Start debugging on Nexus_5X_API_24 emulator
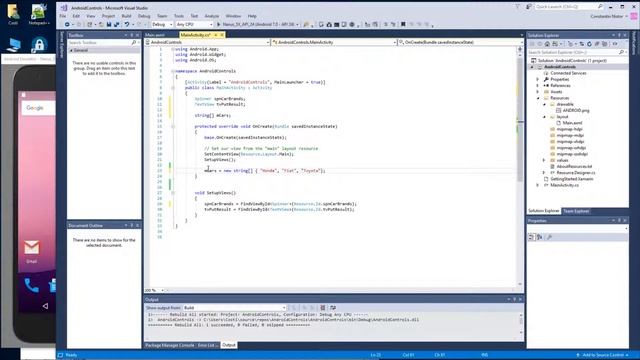 (x=257, y=24)
